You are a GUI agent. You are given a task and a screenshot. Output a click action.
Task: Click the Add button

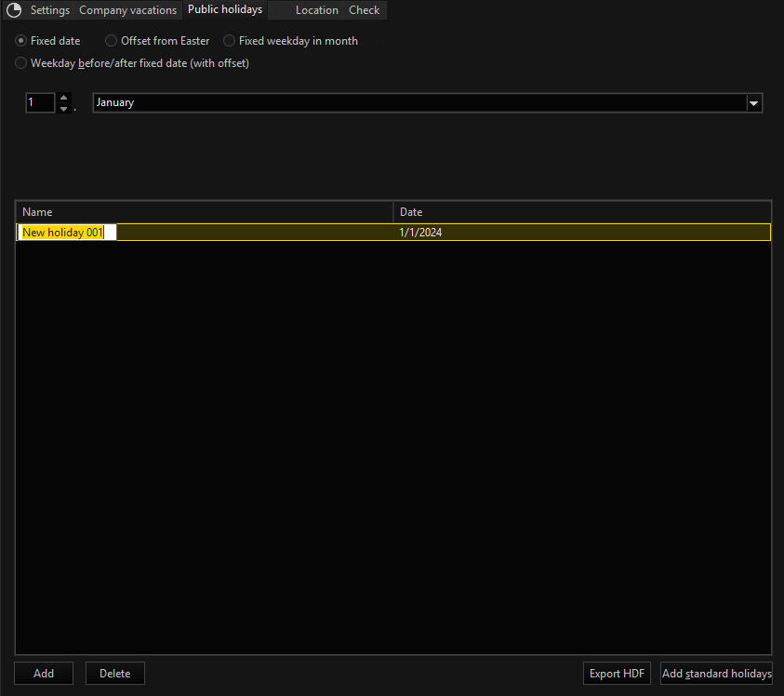44,673
